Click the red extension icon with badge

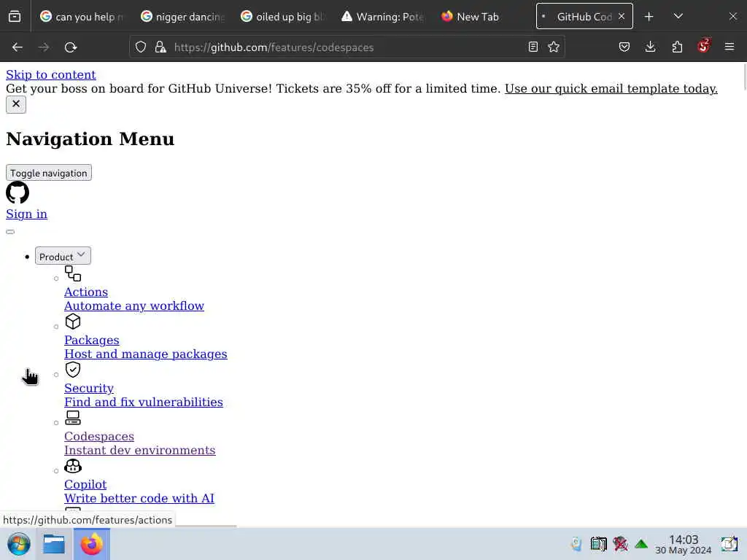(x=704, y=46)
